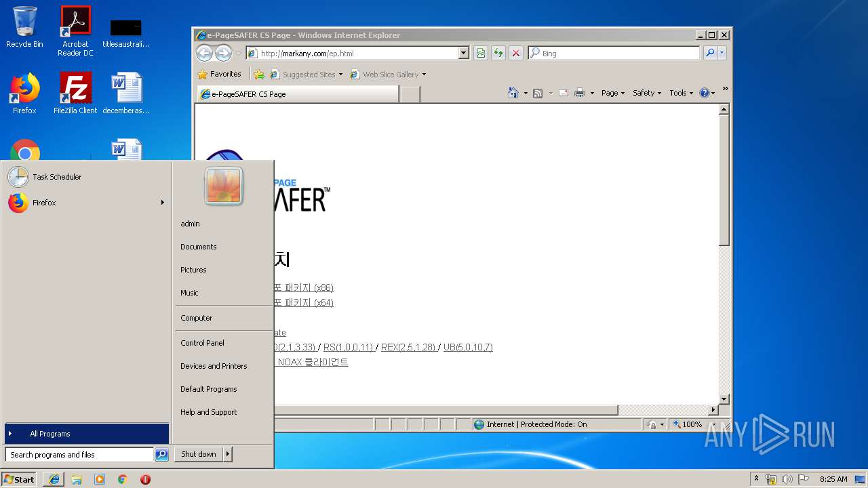Click the Internet Explorer Back arrow
Viewport: 868px width, 488px height.
(x=204, y=53)
